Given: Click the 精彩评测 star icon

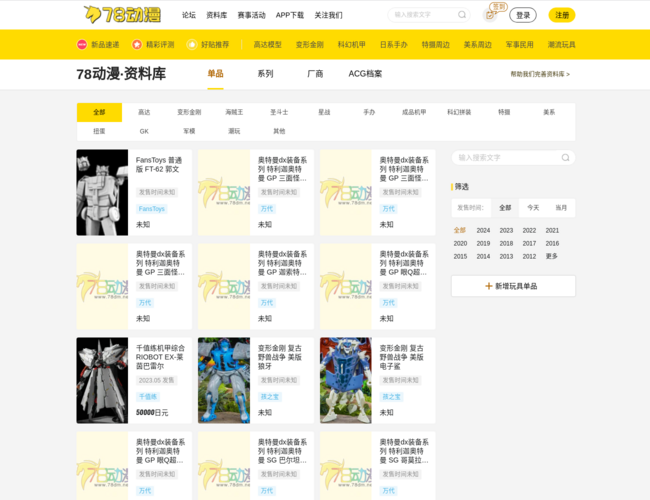Looking at the screenshot, I should [137, 45].
